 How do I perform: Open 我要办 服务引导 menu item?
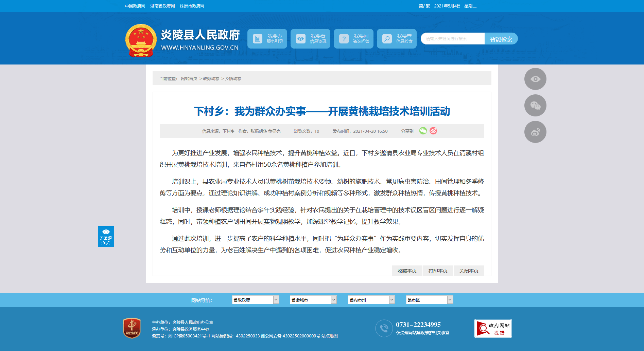(267, 39)
